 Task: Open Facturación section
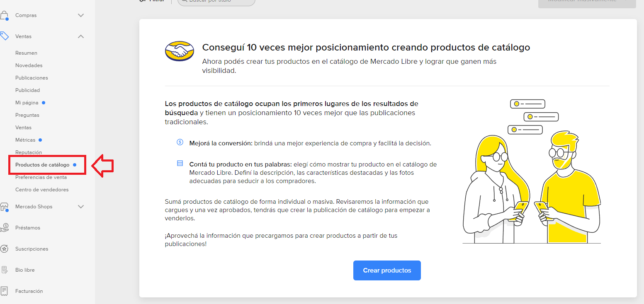pyautogui.click(x=29, y=291)
